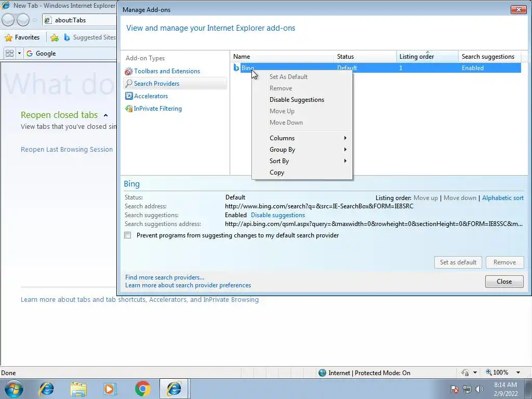Click the Set as default button
This screenshot has height=399, width=532.
click(458, 262)
